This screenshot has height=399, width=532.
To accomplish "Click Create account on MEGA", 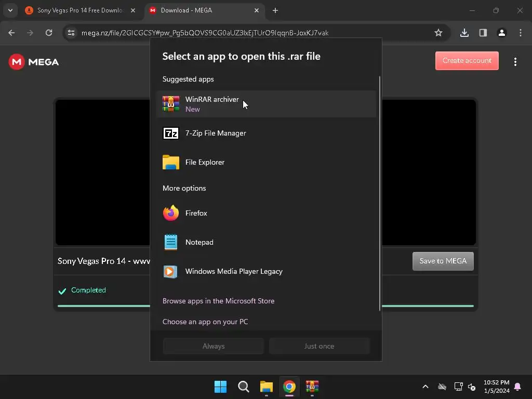I will pos(467,61).
